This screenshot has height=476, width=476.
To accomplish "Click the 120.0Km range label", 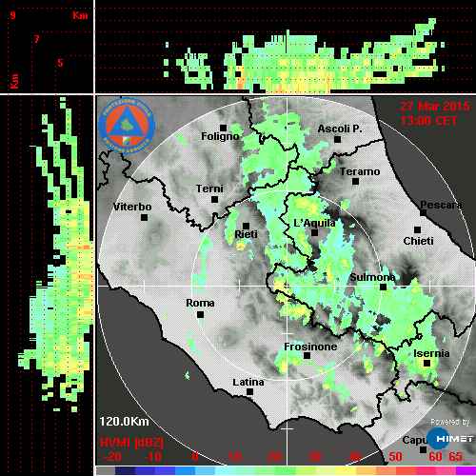I will (x=124, y=422).
